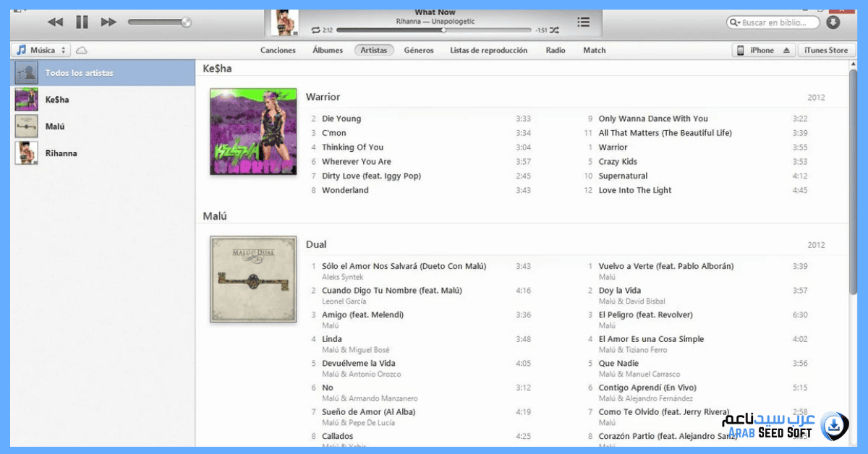Click the iPhone device button
The width and height of the screenshot is (868, 454).
pyautogui.click(x=755, y=51)
